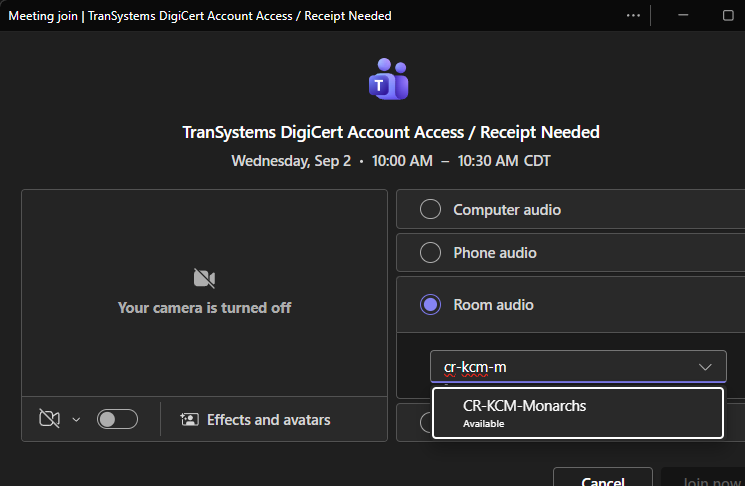This screenshot has width=745, height=486.
Task: Click the 'Your camera is turned off' message
Action: (x=204, y=308)
